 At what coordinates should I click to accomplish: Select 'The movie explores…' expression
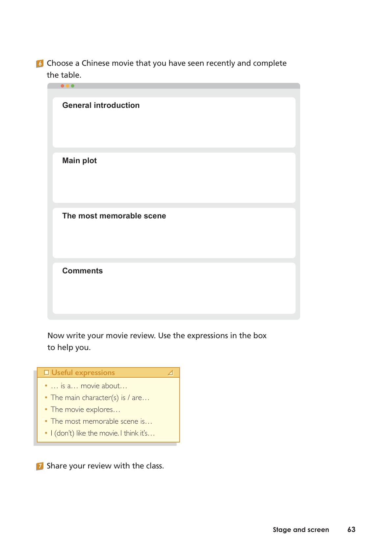(x=86, y=410)
